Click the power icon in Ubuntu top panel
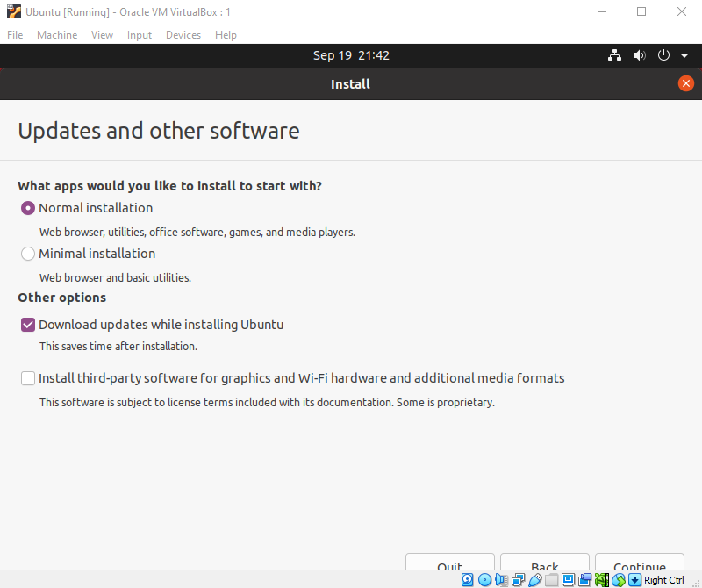Screen dimensions: 702x588 (663, 54)
